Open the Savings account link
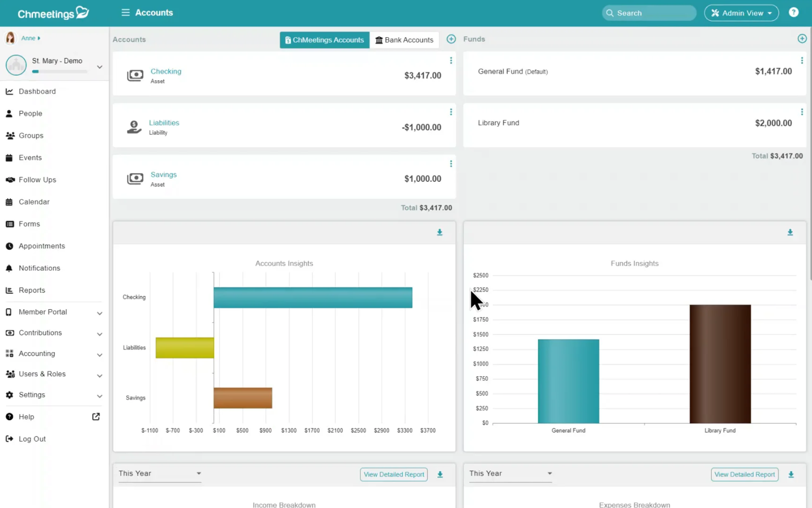 163,174
